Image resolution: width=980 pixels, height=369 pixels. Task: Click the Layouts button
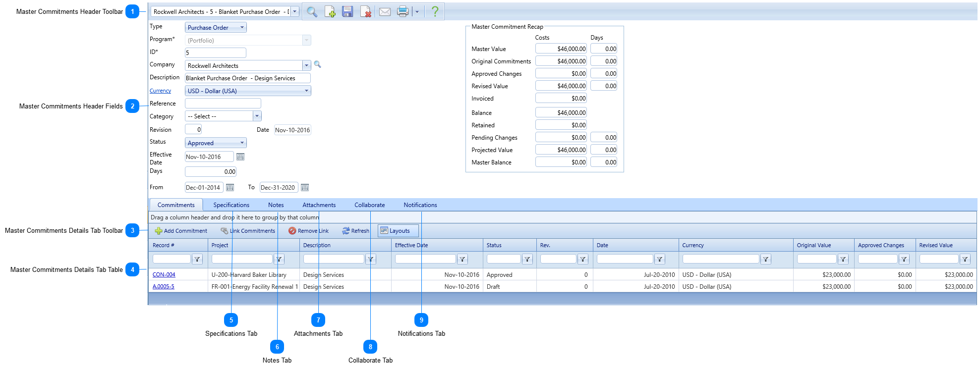[398, 231]
